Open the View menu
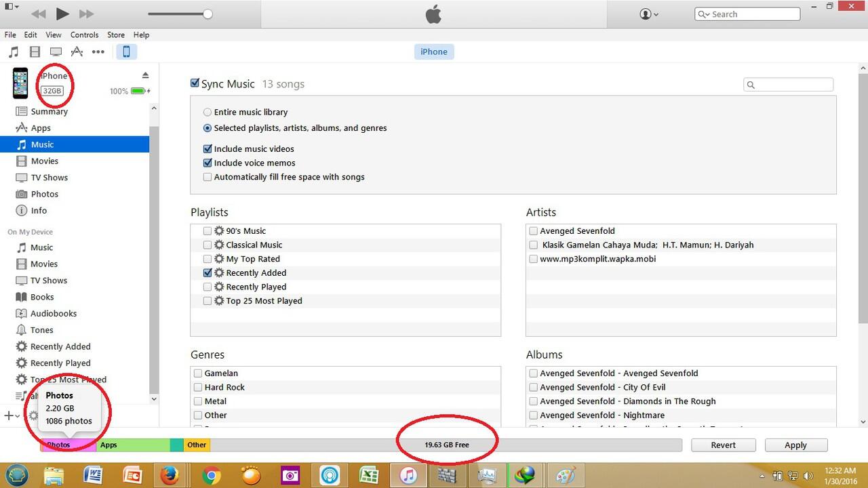 coord(54,35)
